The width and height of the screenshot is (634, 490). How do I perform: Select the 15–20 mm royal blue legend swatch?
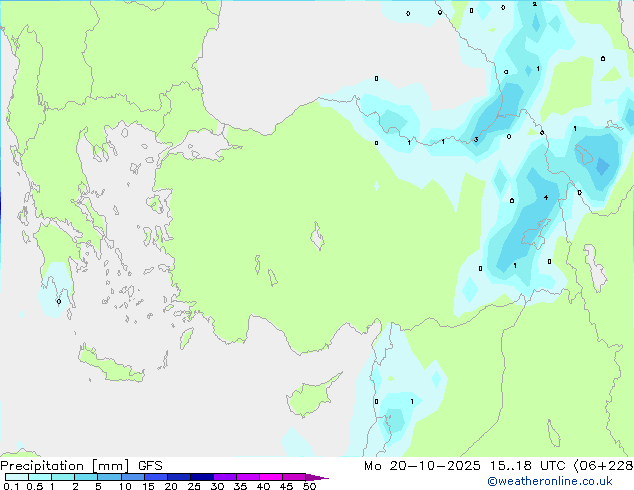[x=156, y=477]
